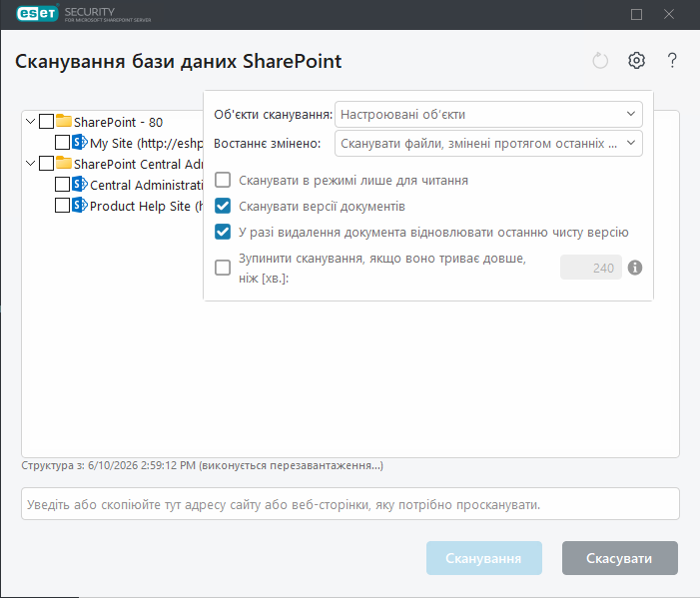Click Сканування бази даних SharePoint heading
This screenshot has width=700, height=598.
pos(178,61)
